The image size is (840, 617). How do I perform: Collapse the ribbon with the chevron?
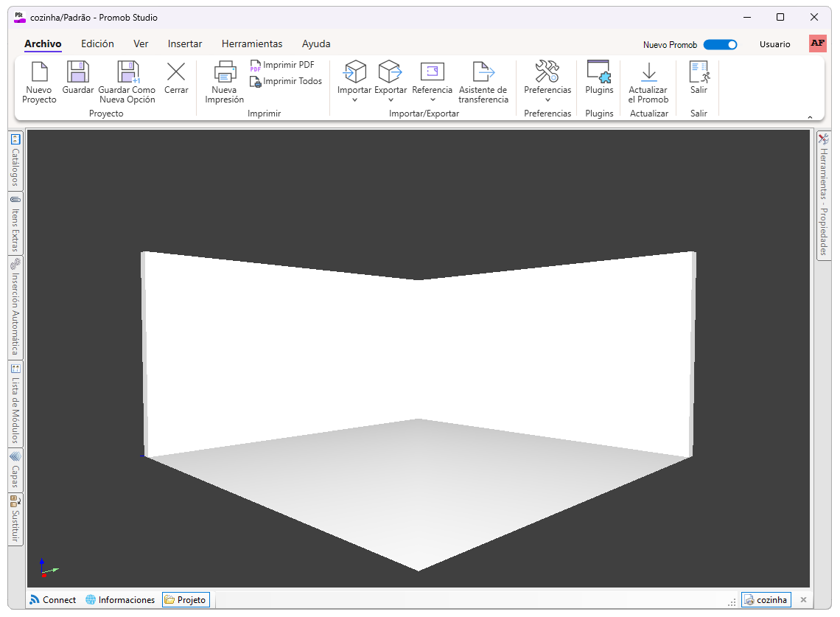pos(810,117)
